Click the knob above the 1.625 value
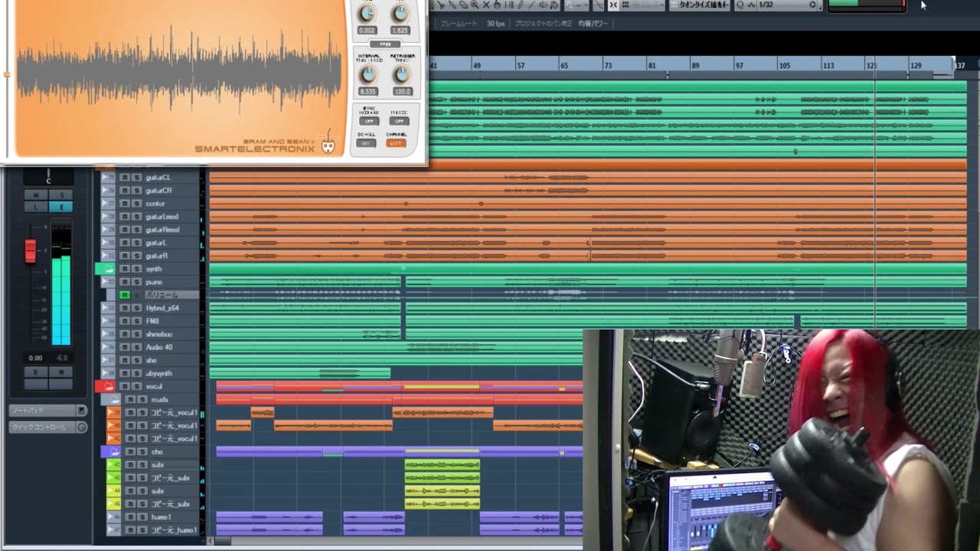This screenshot has width=980, height=551. pyautogui.click(x=400, y=13)
